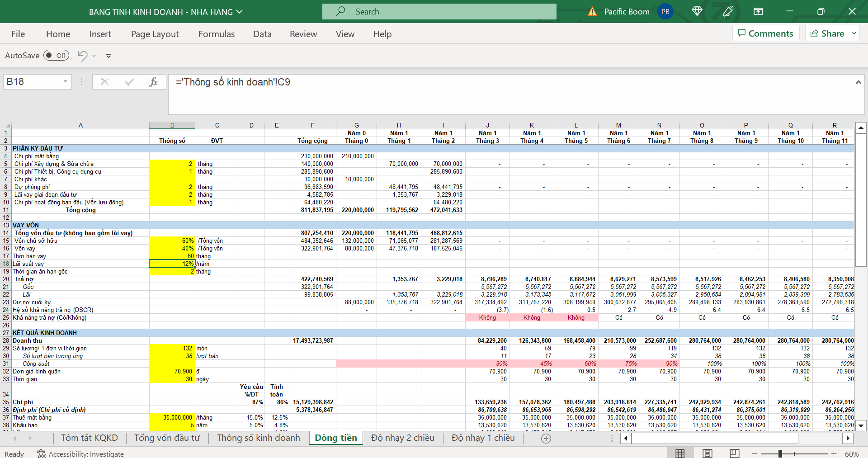The image size is (868, 458).
Task: Open Accessibility: Investigate in status bar
Action: [x=80, y=454]
